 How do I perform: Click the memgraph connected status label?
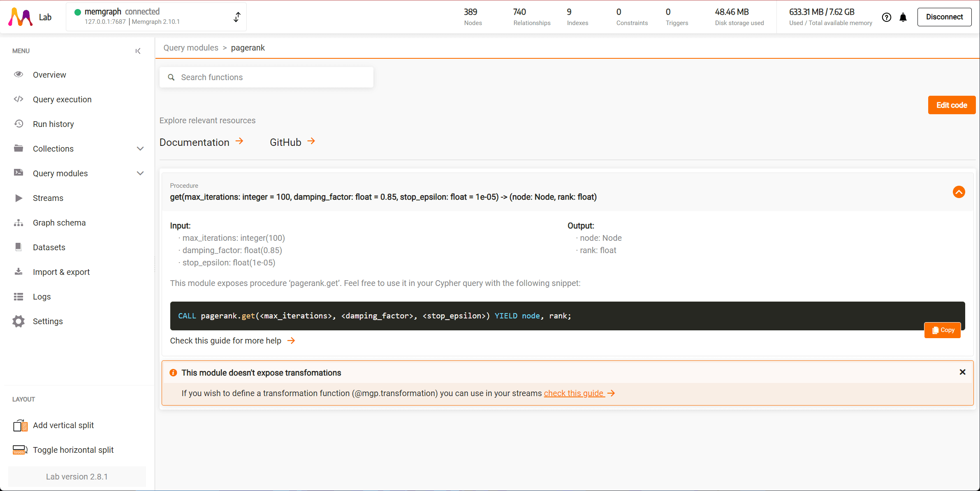[x=122, y=12]
